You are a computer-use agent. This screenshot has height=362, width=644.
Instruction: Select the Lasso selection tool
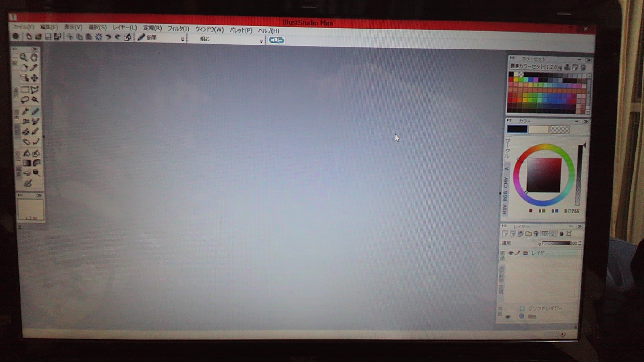coord(24,100)
